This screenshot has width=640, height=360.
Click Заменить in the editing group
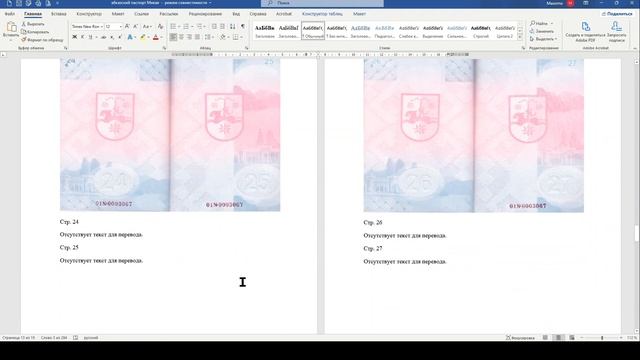pyautogui.click(x=542, y=31)
